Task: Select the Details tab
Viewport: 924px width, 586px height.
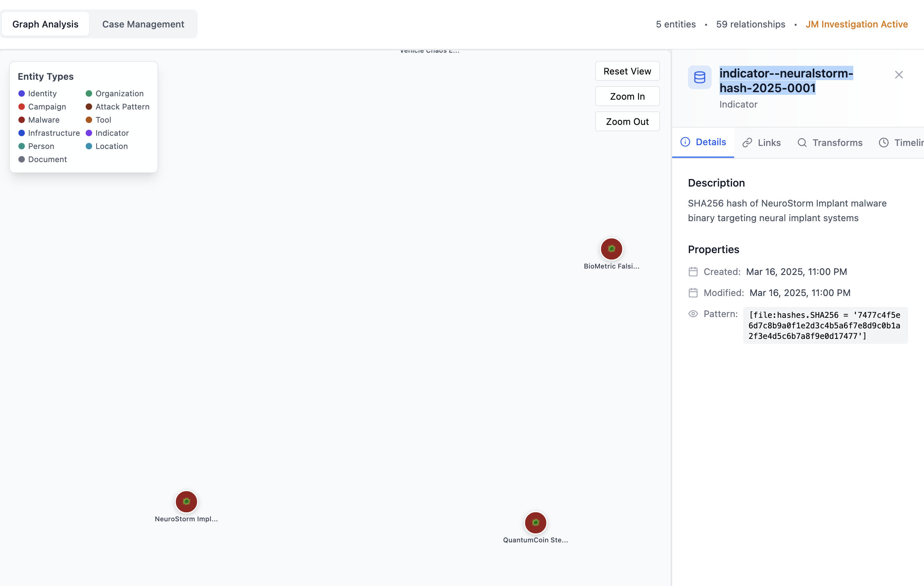Action: pos(703,142)
